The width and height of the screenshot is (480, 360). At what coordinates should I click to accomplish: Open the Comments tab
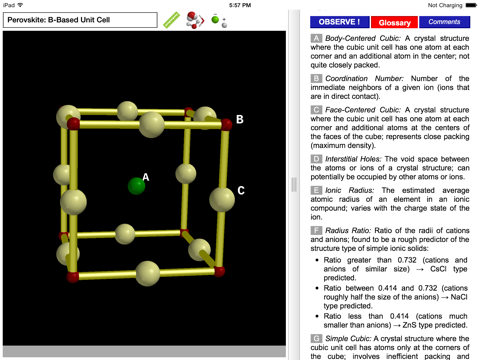(x=444, y=22)
